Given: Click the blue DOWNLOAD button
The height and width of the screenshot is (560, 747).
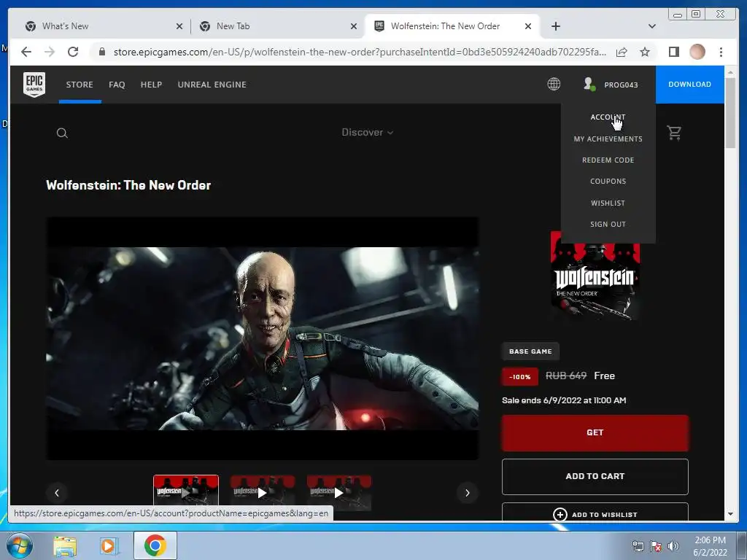Looking at the screenshot, I should pyautogui.click(x=690, y=85).
